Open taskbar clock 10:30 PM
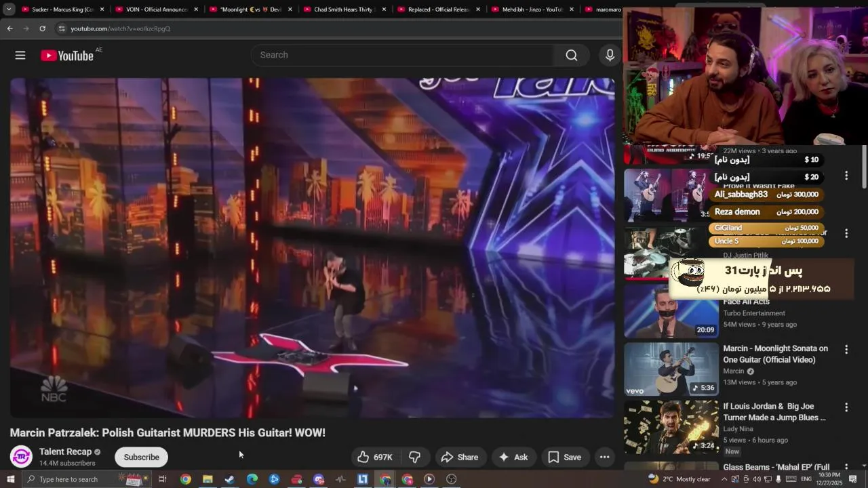 click(830, 479)
